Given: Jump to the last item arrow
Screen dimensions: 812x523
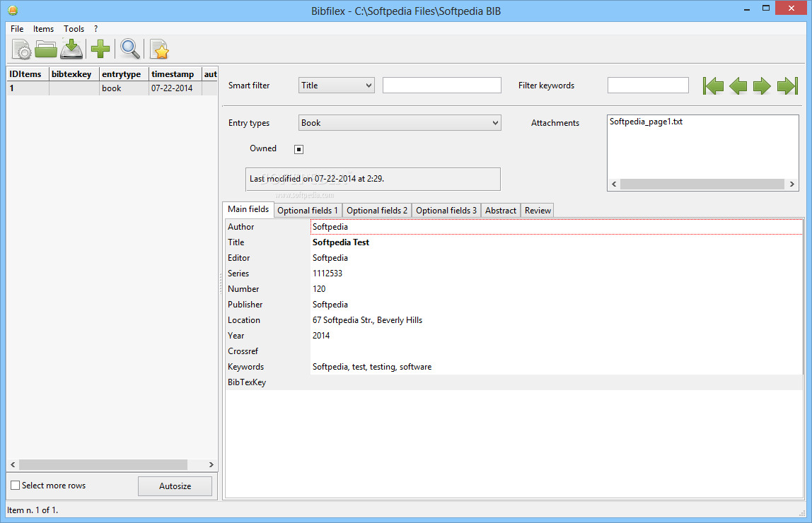Looking at the screenshot, I should 788,86.
